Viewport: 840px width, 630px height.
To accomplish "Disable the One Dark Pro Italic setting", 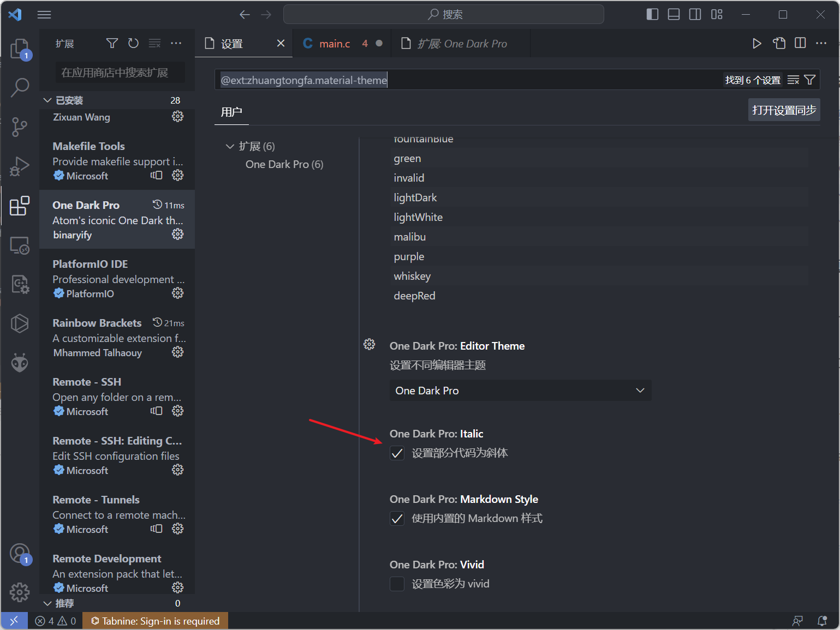I will pos(397,453).
